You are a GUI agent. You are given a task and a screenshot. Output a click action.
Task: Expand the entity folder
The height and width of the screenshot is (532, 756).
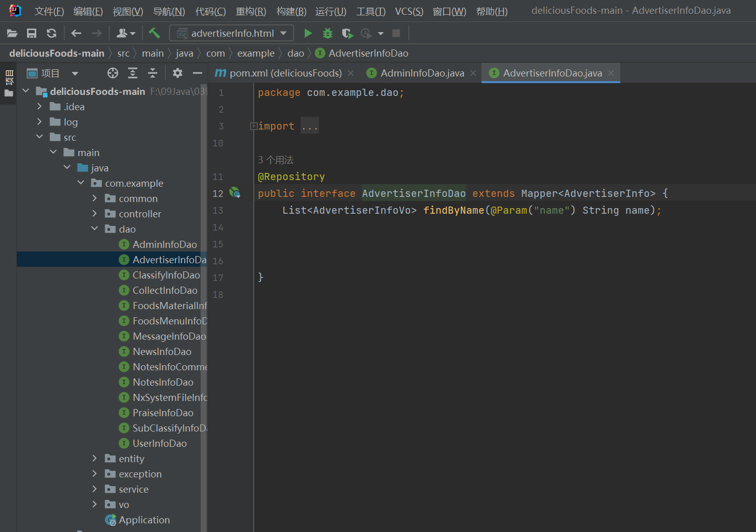point(94,459)
